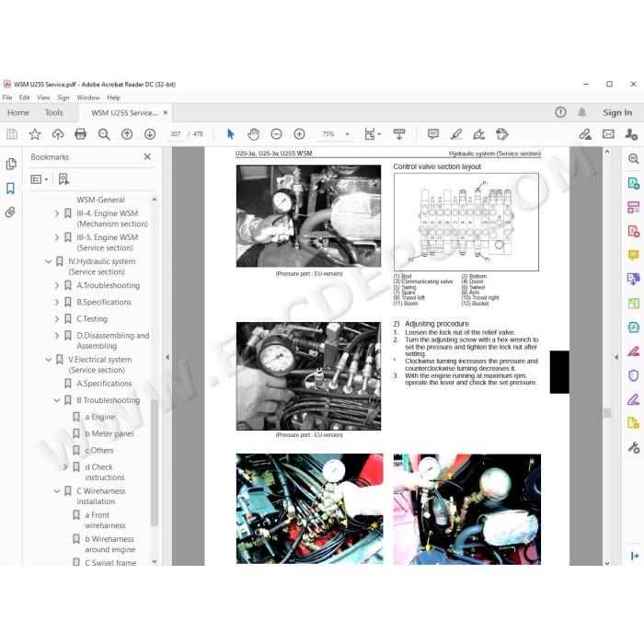Expand III-5. Engine WSM bookmark
The image size is (644, 644).
pyautogui.click(x=57, y=237)
